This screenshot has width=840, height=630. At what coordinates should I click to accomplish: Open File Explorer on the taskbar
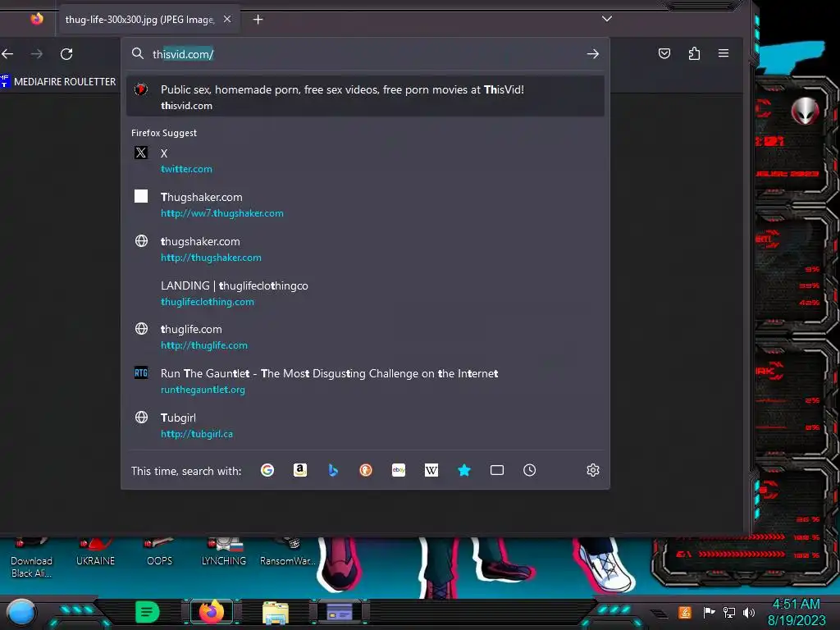point(276,613)
